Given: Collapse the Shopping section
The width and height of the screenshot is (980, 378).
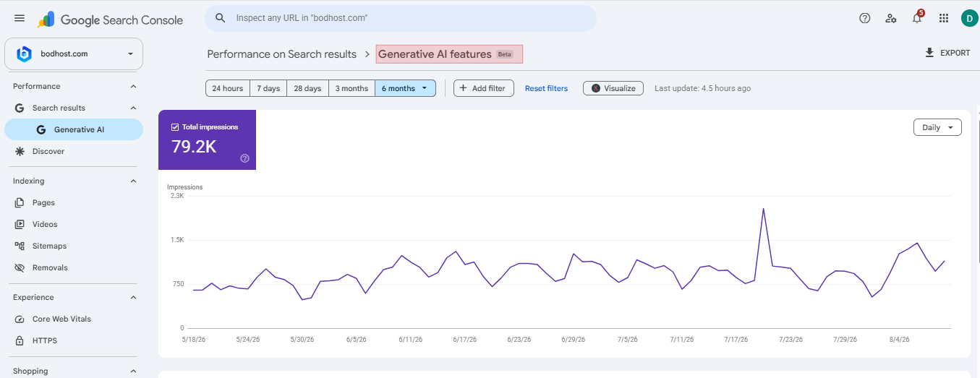Looking at the screenshot, I should 133,371.
